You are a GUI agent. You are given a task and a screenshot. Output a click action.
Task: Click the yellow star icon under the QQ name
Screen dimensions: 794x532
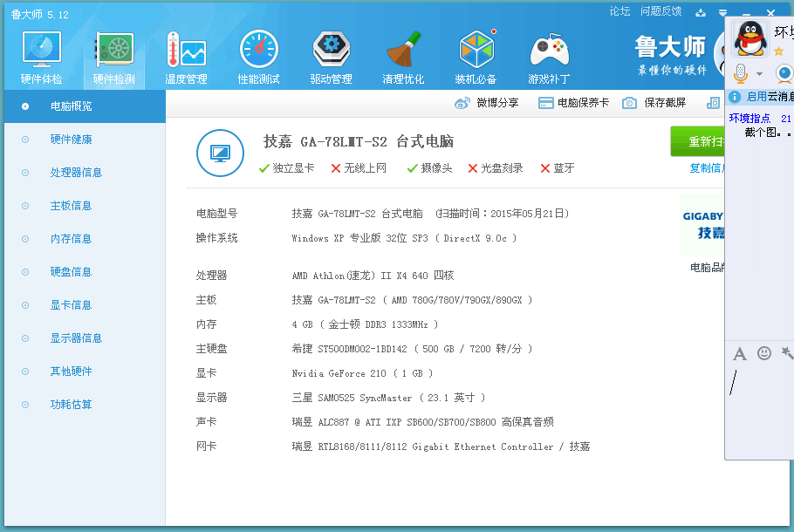click(779, 51)
